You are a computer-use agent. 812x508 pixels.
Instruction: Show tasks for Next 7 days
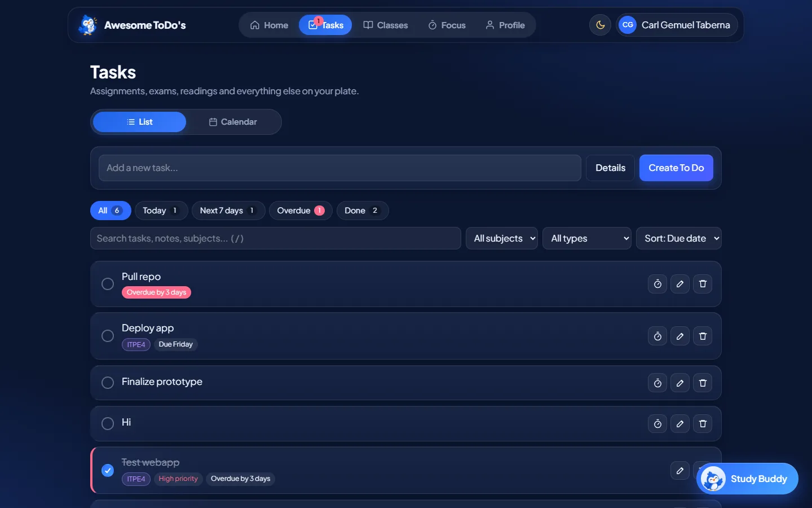228,211
